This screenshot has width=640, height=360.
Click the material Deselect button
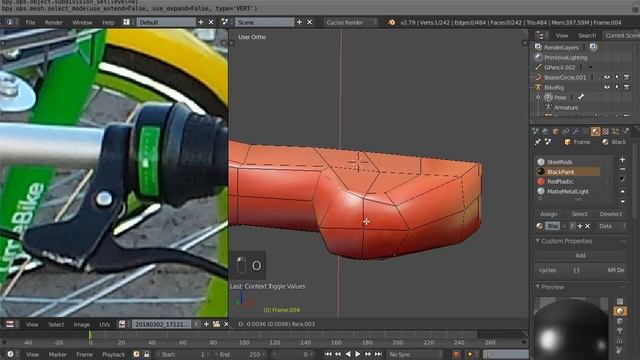click(611, 214)
